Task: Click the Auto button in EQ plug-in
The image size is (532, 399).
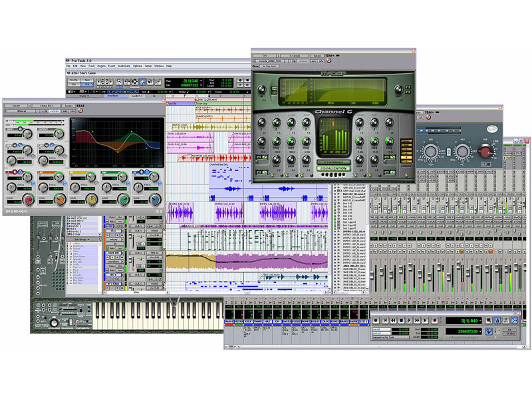Action: coord(65,111)
